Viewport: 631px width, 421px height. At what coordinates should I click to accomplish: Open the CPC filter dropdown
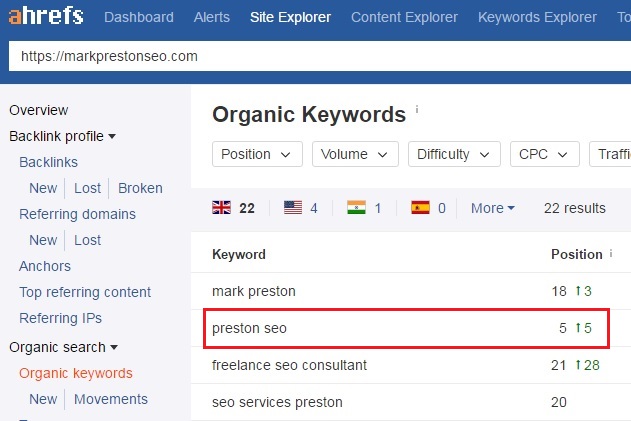pos(544,154)
